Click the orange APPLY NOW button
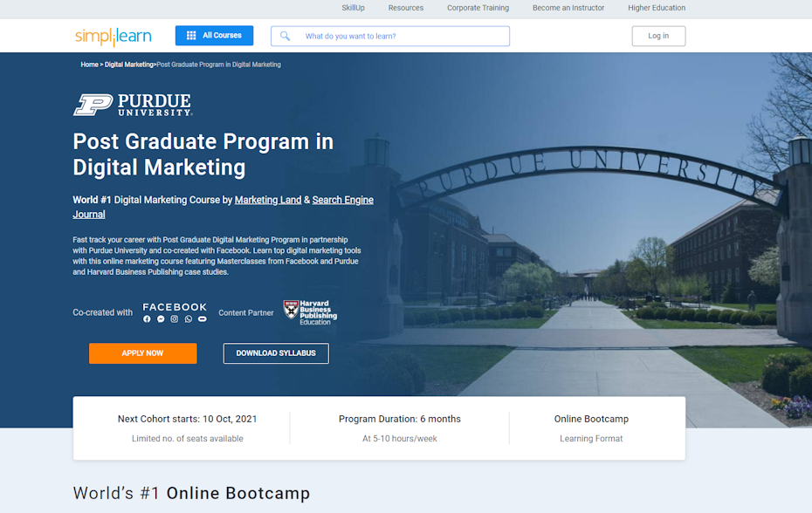 point(142,353)
